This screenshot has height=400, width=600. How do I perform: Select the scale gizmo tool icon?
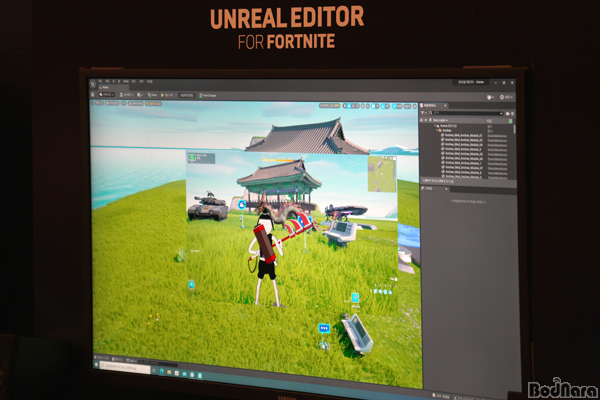coord(357,106)
